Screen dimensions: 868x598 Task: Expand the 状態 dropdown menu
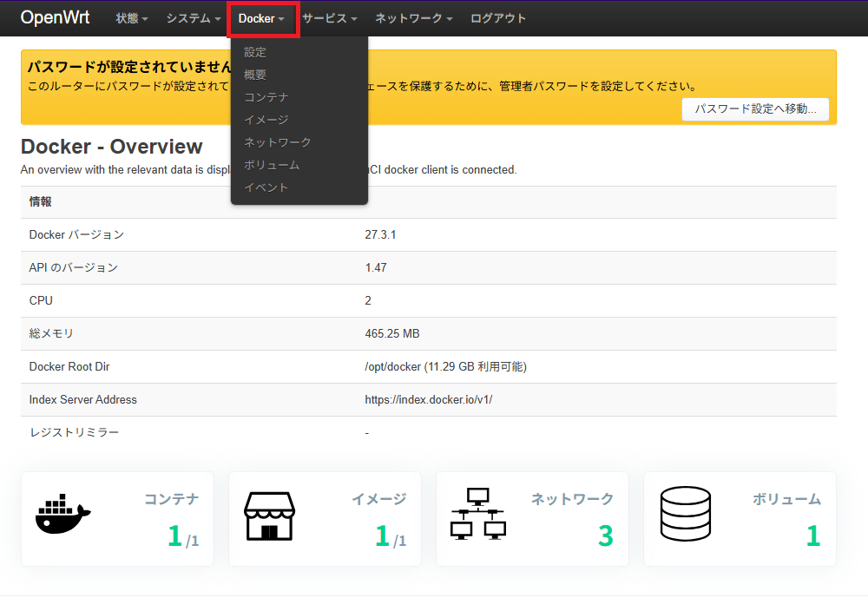[x=131, y=17]
